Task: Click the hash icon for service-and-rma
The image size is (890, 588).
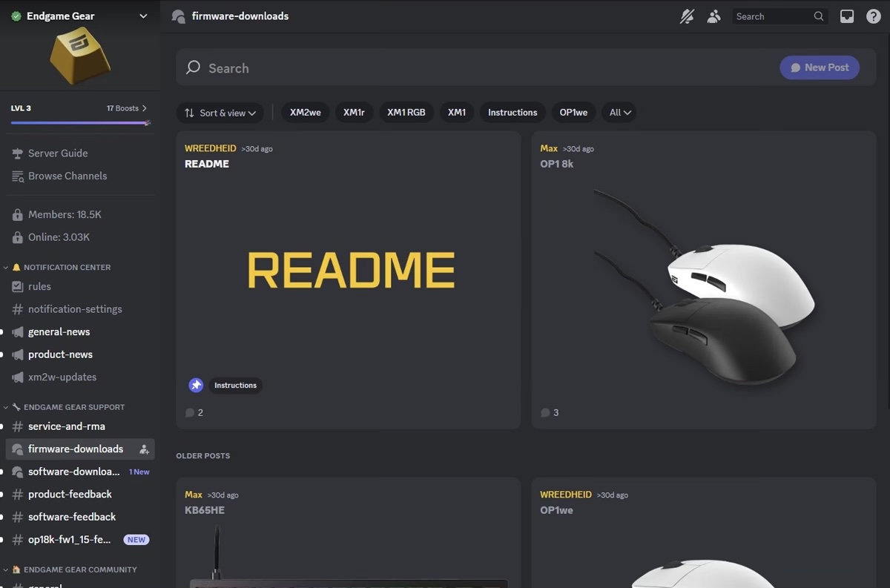Action: click(x=18, y=426)
